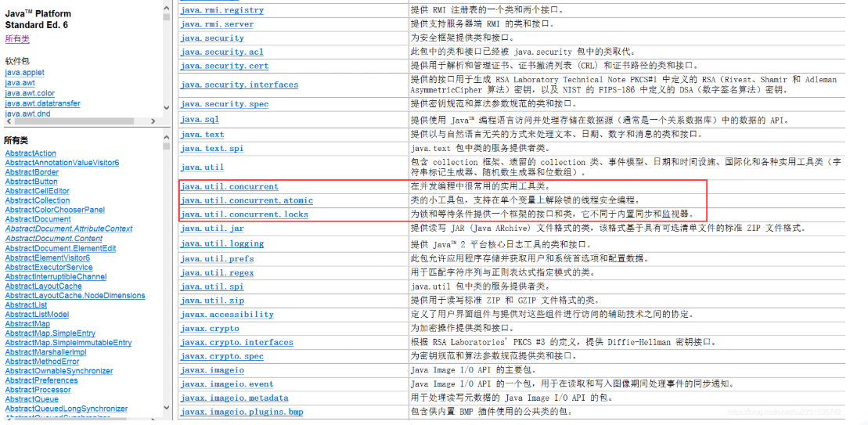Open the java.util.concurrent.atomic package link
The height and width of the screenshot is (425, 868).
[x=247, y=200]
